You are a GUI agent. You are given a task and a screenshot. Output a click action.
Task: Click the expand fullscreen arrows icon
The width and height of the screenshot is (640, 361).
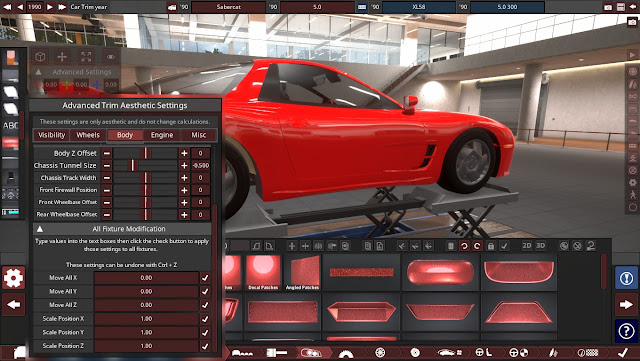coord(86,57)
